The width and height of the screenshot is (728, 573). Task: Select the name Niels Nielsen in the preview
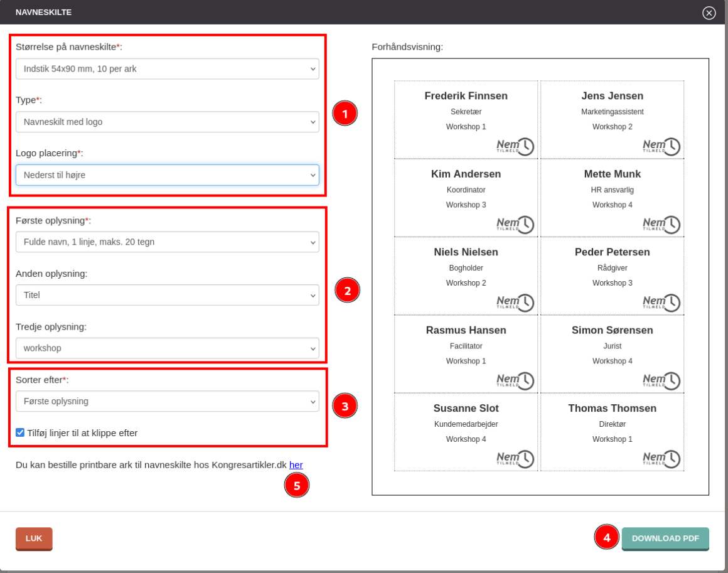(x=466, y=252)
